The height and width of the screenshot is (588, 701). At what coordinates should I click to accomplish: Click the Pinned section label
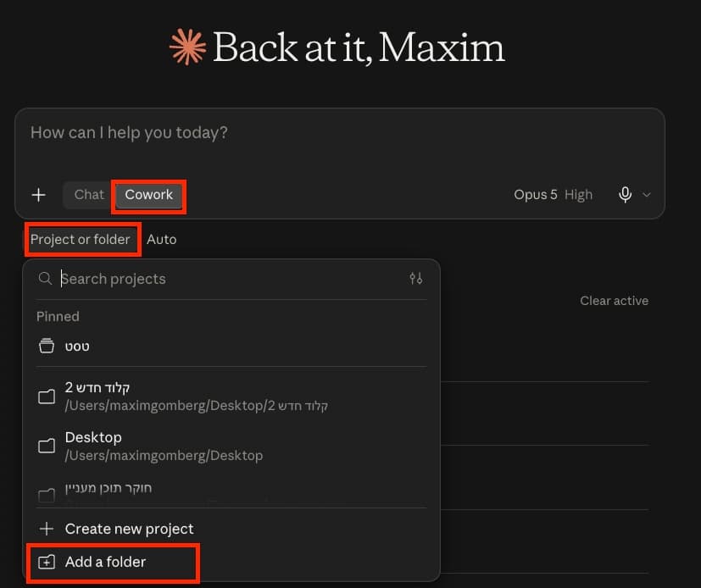point(58,317)
